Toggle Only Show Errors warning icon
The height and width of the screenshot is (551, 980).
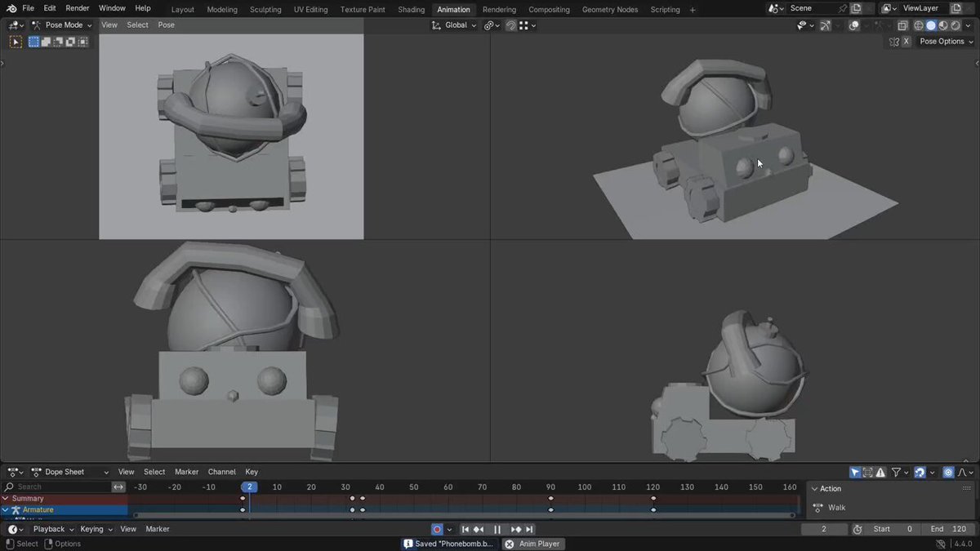click(880, 472)
